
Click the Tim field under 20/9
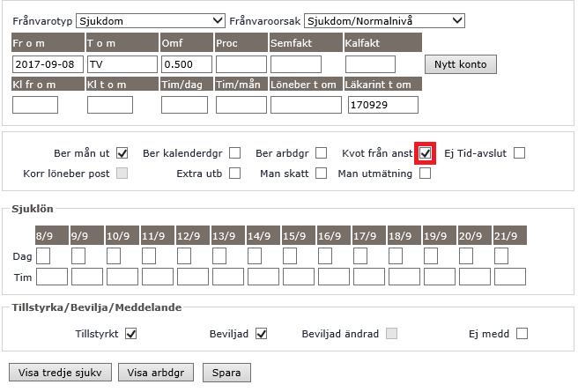tap(475, 277)
